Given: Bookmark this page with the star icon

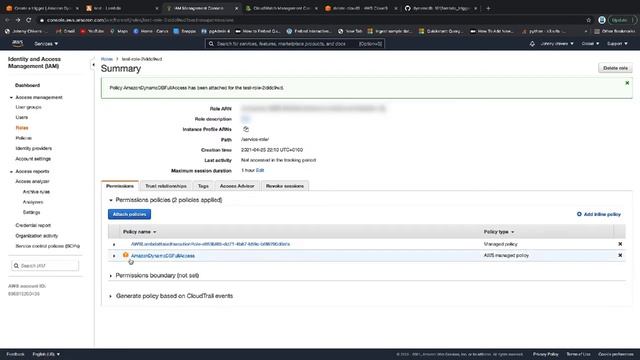Looking at the screenshot, I should coord(589,20).
